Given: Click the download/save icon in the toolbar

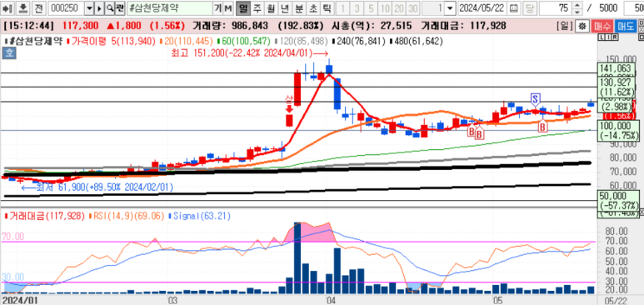Looking at the screenshot, I should (x=24, y=7).
